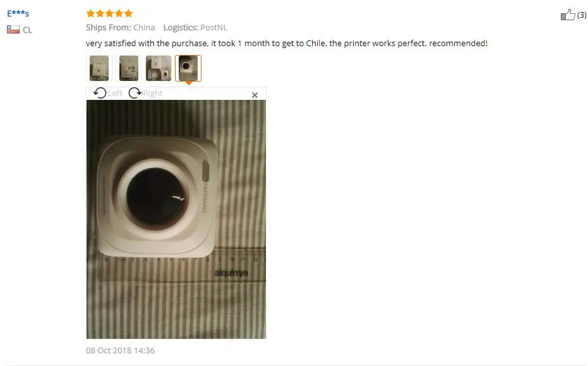
Task: Select the highlighted fourth photo thumbnail
Action: click(188, 68)
